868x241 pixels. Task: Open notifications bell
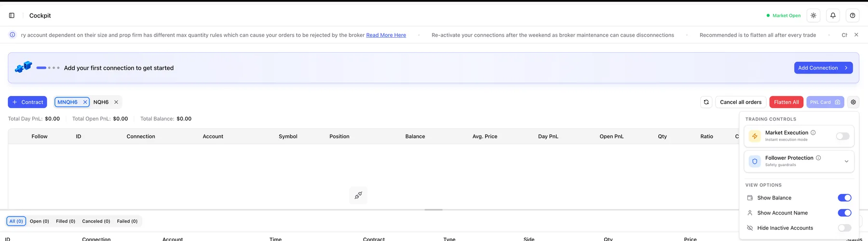click(x=833, y=15)
